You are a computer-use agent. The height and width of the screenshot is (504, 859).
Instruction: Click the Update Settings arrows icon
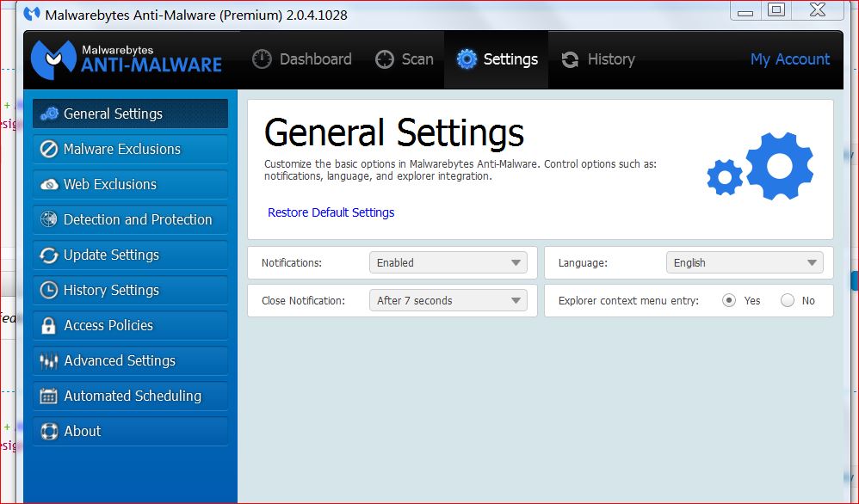point(49,255)
